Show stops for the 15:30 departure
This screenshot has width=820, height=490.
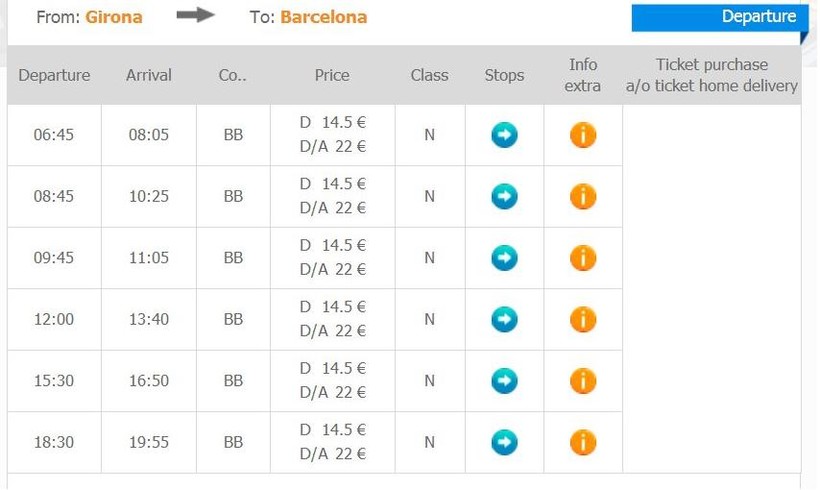(505, 381)
